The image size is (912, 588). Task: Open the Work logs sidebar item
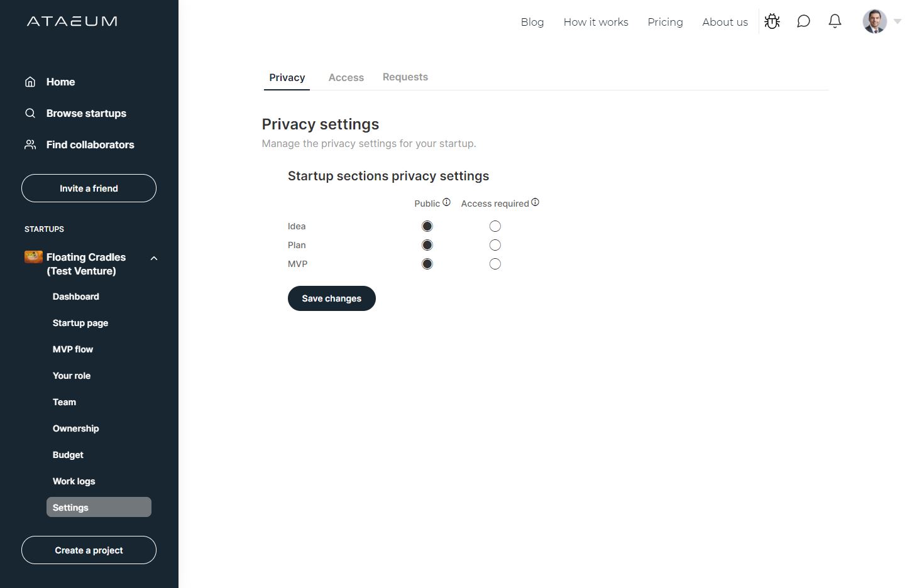click(74, 481)
